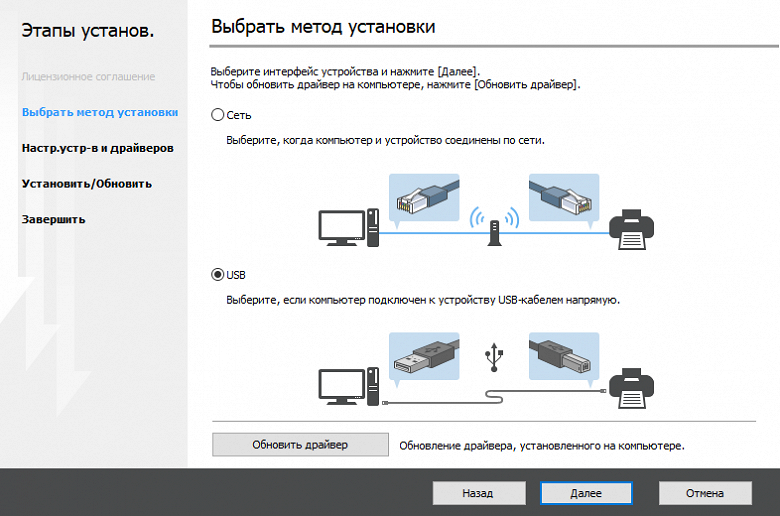
Task: Proceed with the Далее button
Action: point(586,493)
